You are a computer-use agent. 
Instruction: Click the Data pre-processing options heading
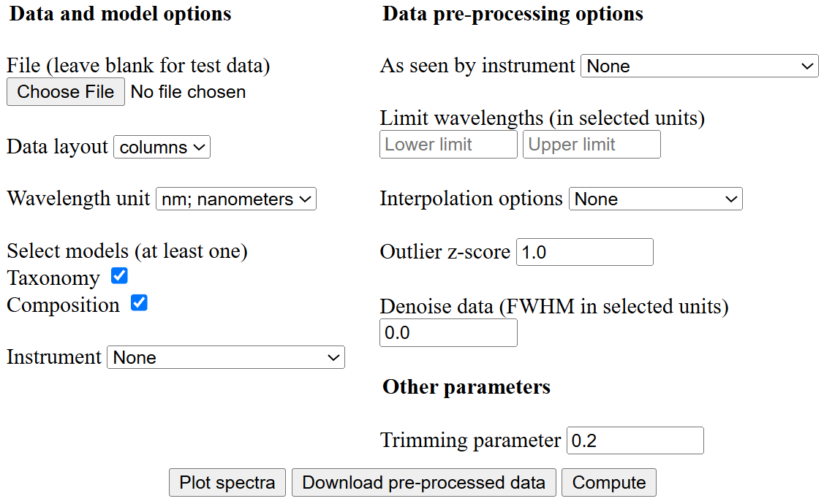513,14
